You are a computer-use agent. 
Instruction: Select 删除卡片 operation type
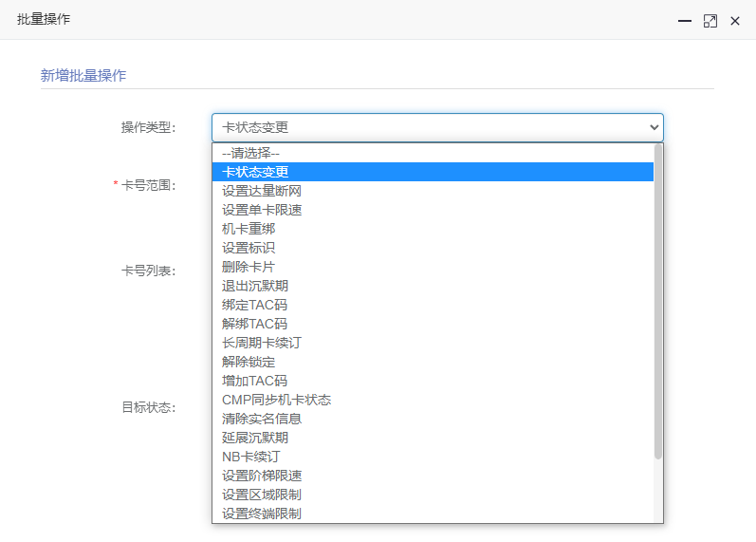(433, 267)
